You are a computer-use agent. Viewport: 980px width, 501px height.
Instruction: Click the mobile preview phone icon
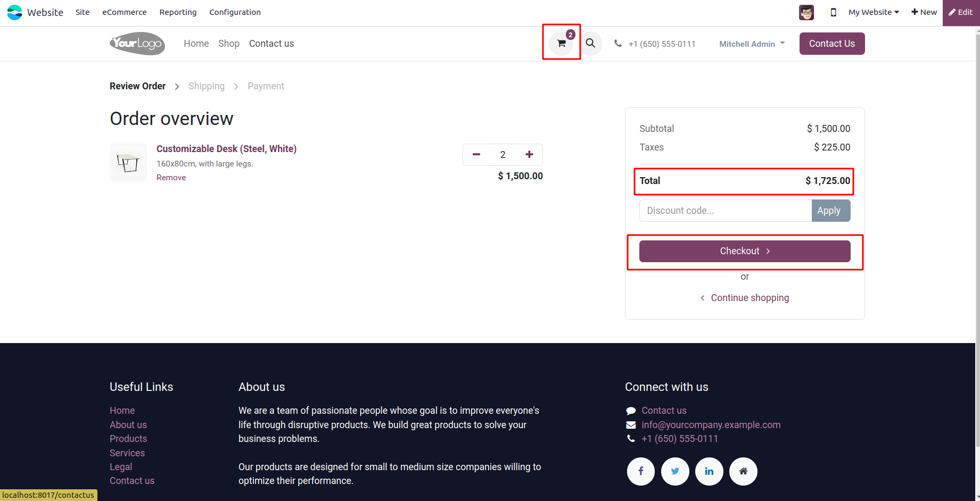833,12
